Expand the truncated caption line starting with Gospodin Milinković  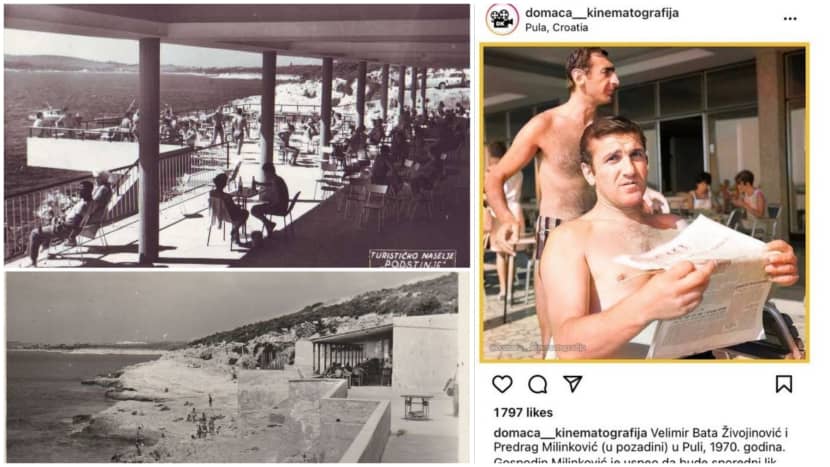point(635,461)
